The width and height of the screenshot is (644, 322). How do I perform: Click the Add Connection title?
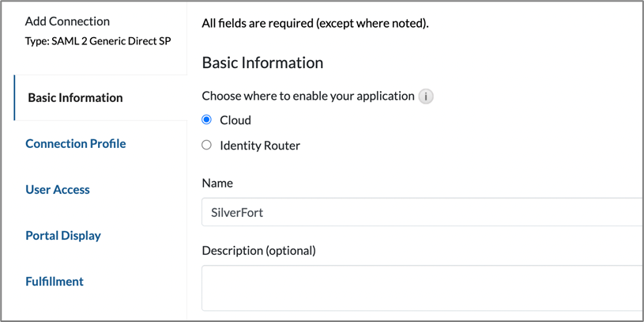pos(67,21)
